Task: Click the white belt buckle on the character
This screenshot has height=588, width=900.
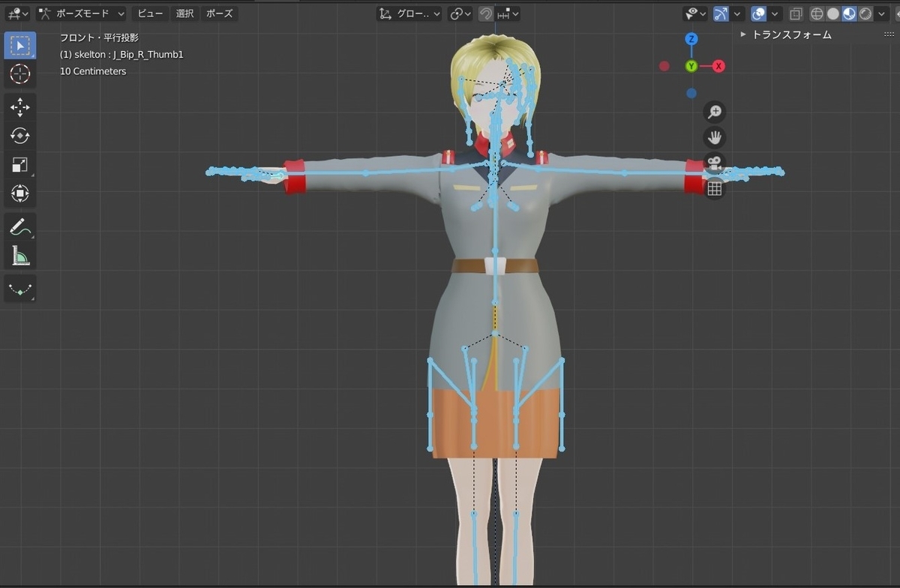Action: coord(493,265)
